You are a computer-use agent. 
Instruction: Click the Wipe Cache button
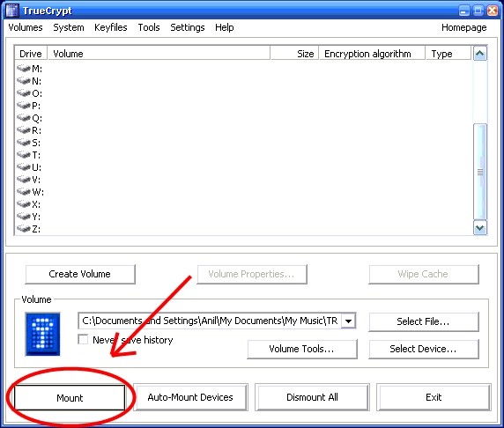tap(423, 274)
